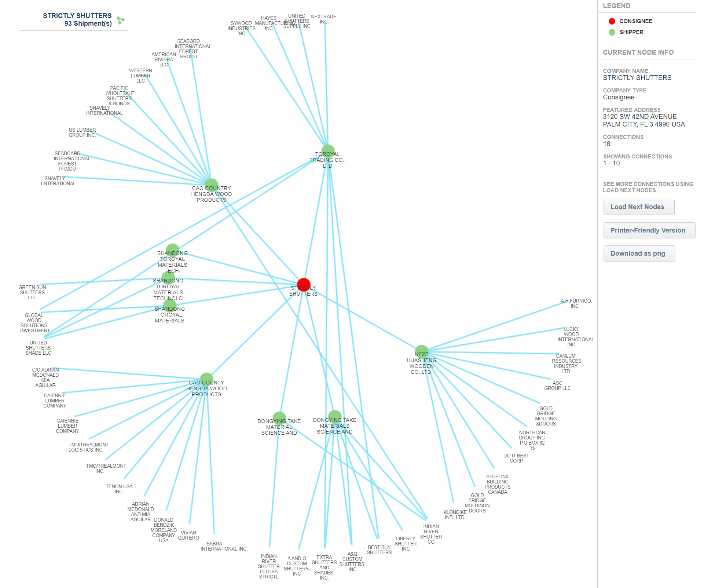
Task: Click the A&Q CUSTOM SHUTTERS, INC label
Action: 352,562
